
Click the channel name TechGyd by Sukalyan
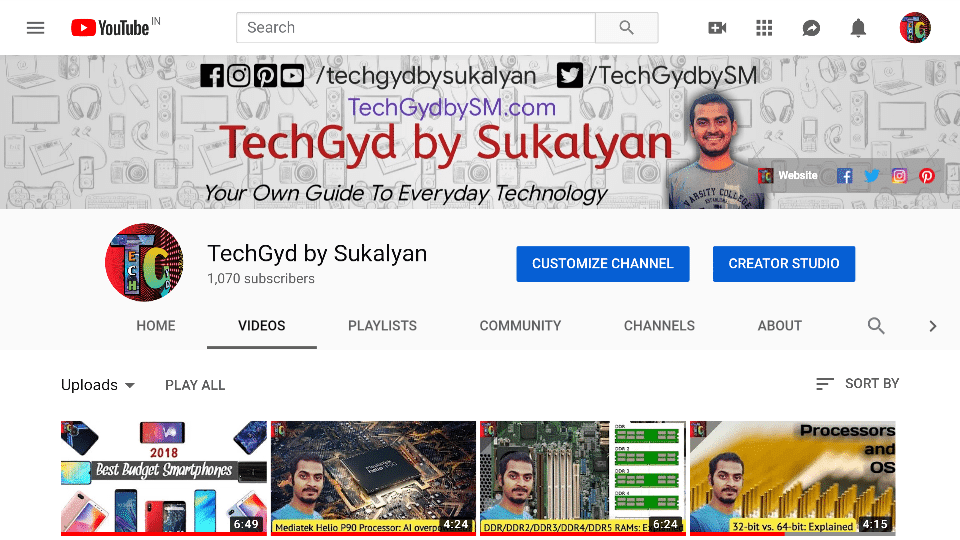[x=317, y=253]
